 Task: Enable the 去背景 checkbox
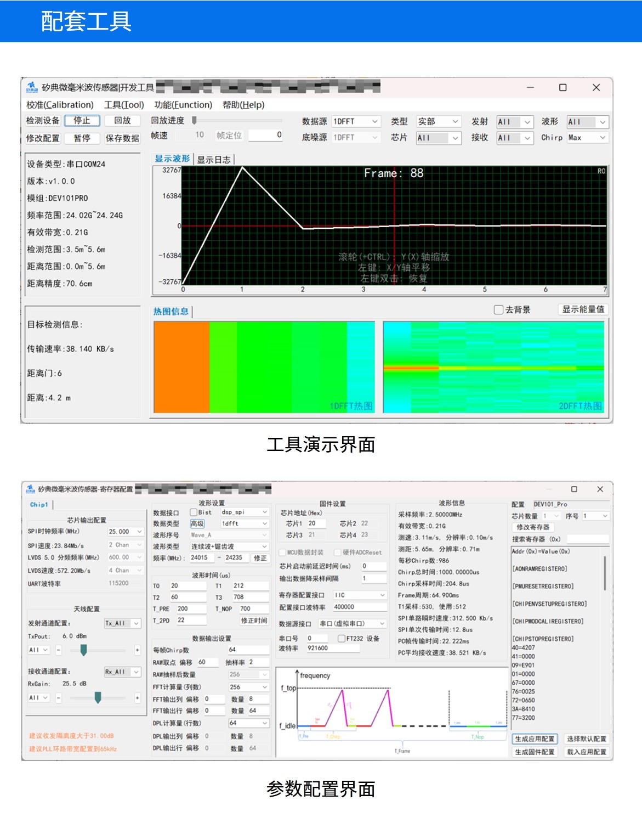tap(498, 310)
